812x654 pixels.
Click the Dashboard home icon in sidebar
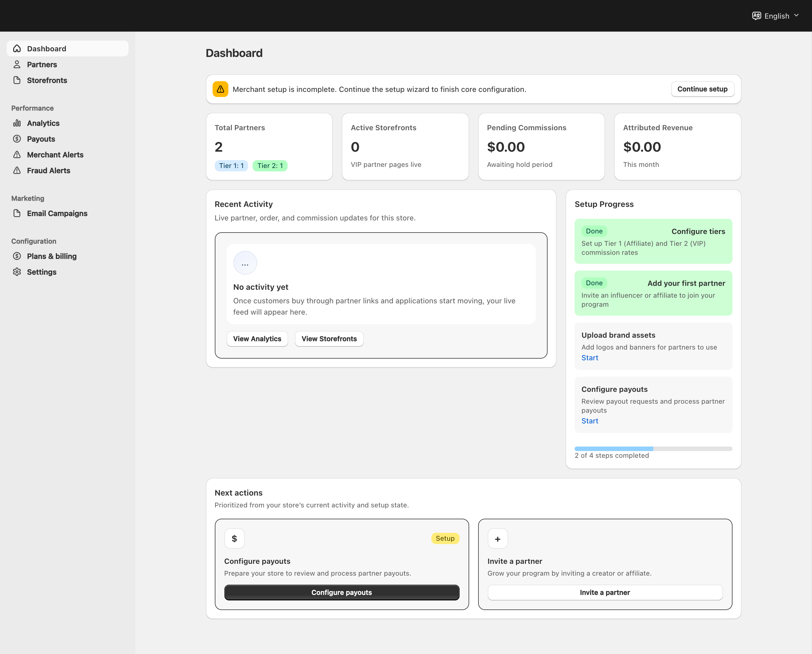click(x=17, y=48)
